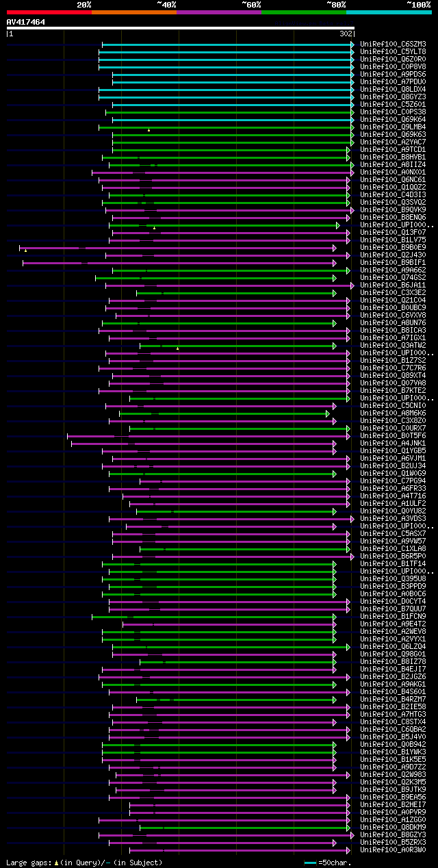This screenshot has width=438, height=868.
Task: Open hit UniRef100_Q8DKM9
Action: 393,827
